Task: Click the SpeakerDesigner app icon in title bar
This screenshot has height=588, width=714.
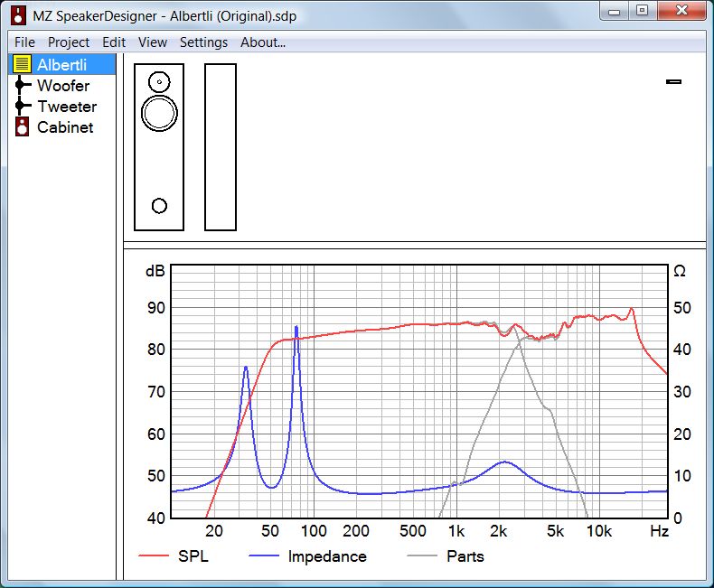Action: coord(19,15)
